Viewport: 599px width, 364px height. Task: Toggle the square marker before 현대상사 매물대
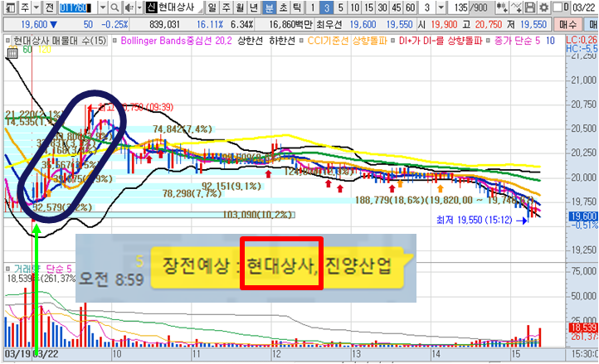tap(7, 41)
